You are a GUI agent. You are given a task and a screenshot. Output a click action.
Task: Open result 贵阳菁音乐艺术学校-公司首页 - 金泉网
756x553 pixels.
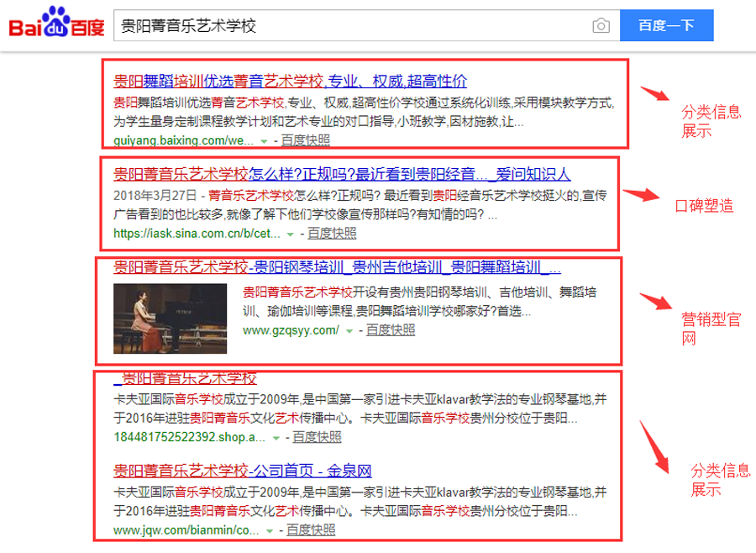click(x=243, y=471)
